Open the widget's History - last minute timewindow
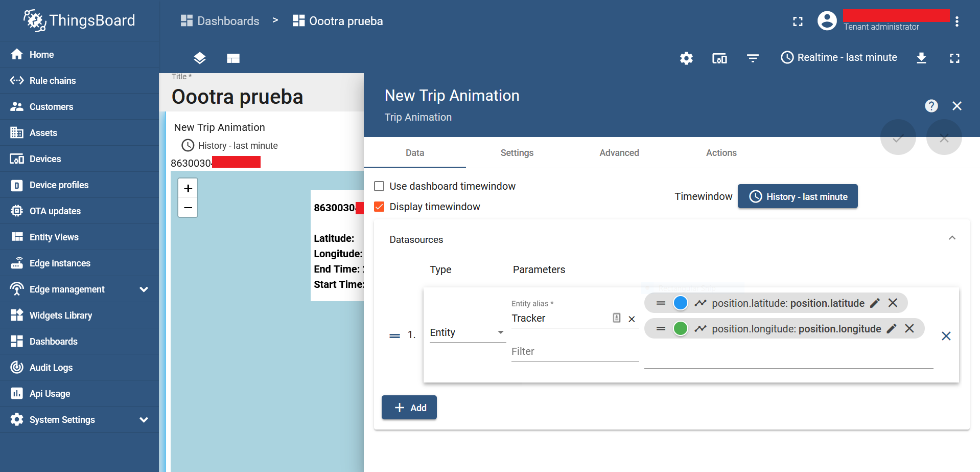Screen dimensions: 980x472 pos(230,145)
